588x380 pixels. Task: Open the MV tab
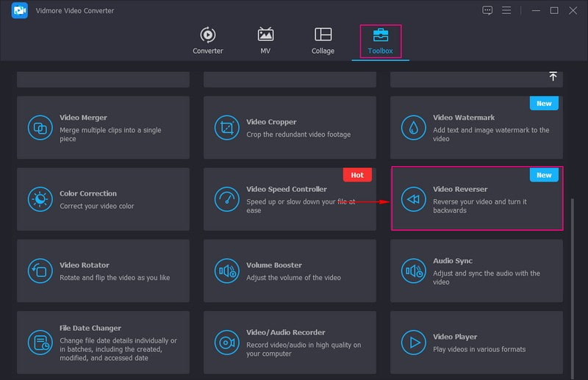point(265,40)
